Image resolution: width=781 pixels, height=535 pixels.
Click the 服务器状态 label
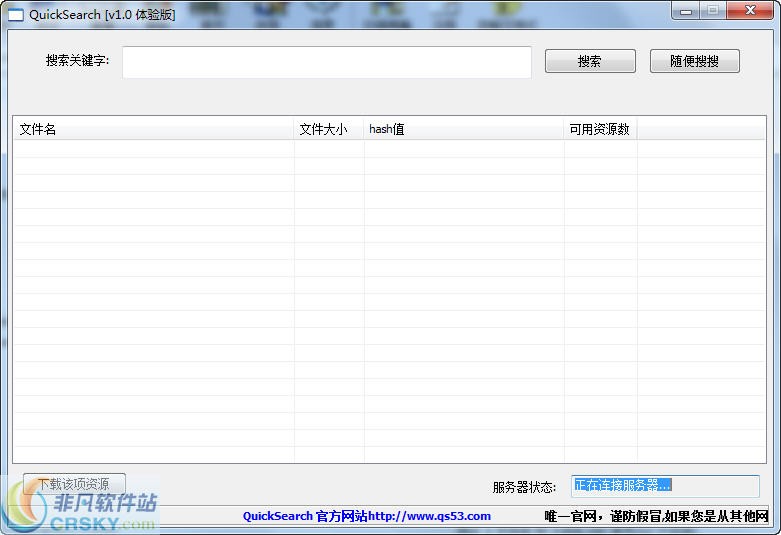tap(524, 487)
